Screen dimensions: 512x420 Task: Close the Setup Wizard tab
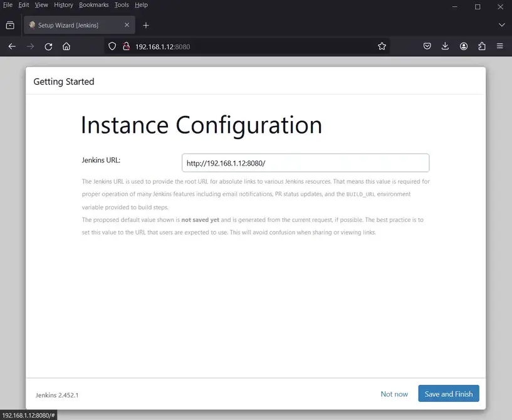[127, 25]
